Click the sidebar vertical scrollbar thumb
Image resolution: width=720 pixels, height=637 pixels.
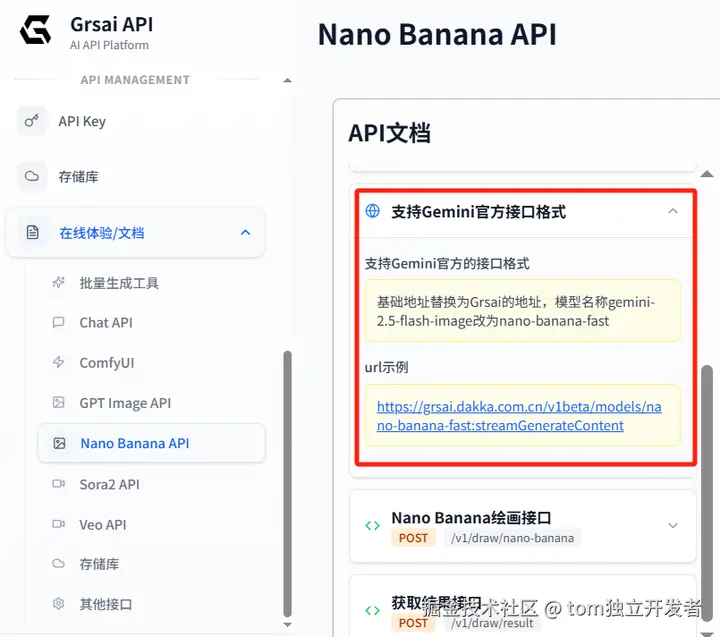[287, 484]
